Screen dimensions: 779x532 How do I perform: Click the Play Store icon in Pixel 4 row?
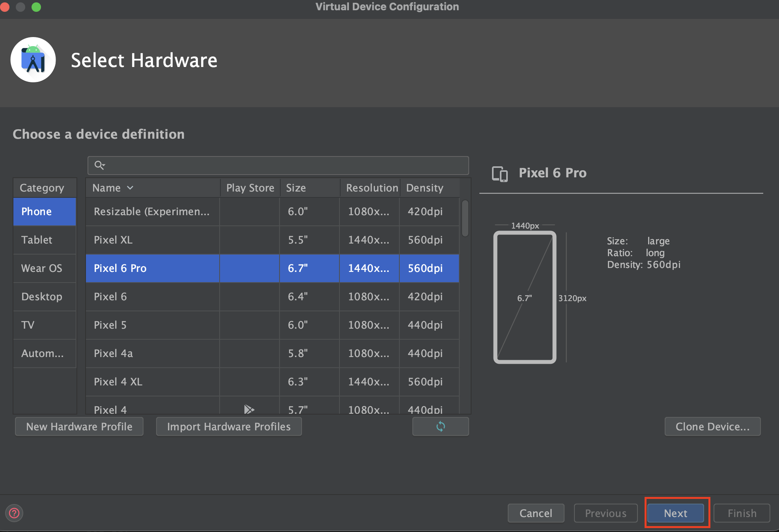(x=249, y=409)
